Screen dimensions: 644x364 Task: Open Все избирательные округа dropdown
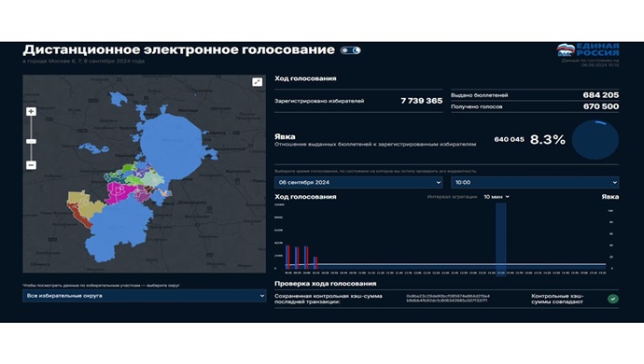tap(144, 296)
